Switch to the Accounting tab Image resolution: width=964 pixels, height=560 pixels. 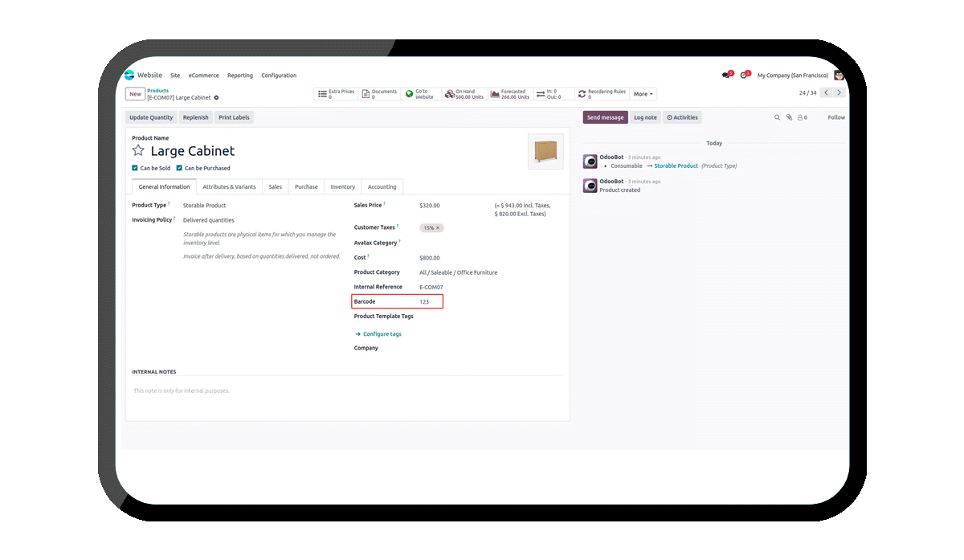click(382, 186)
